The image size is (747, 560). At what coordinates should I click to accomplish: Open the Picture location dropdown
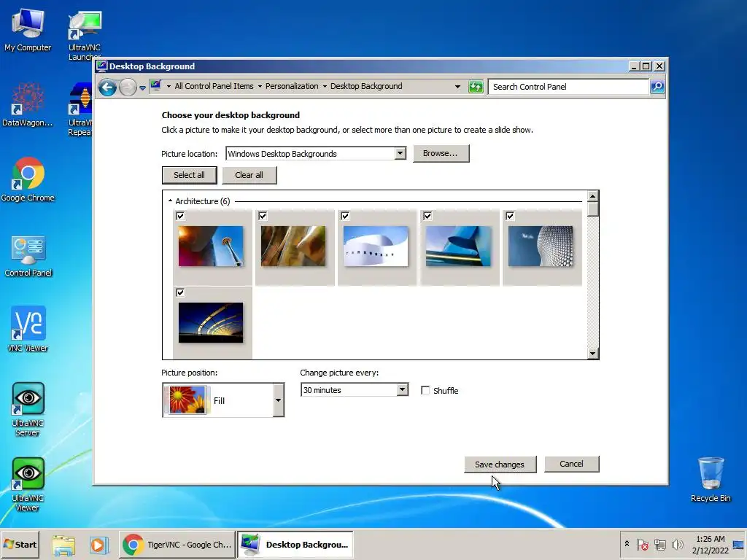(x=400, y=153)
